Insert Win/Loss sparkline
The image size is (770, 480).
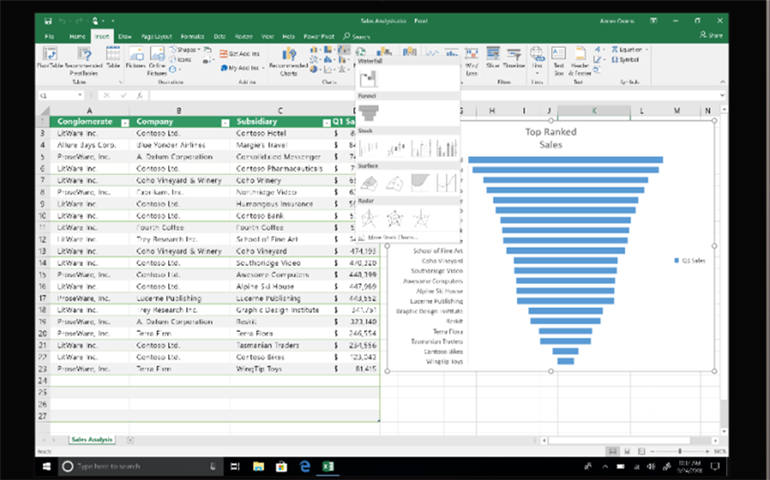coord(471,61)
